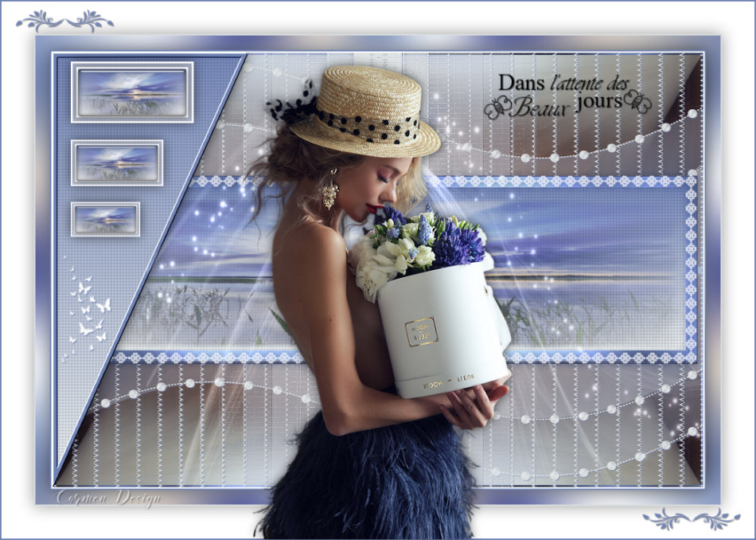Click the largest framed landscape thumbnail
Image resolution: width=756 pixels, height=540 pixels.
[x=132, y=92]
